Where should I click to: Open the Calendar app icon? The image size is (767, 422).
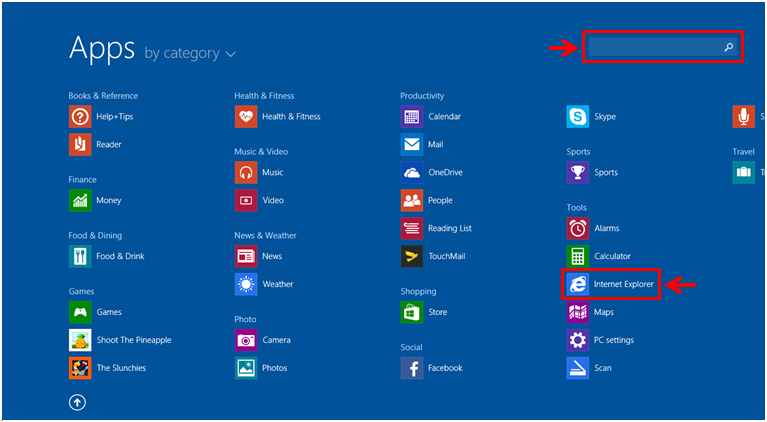[411, 117]
